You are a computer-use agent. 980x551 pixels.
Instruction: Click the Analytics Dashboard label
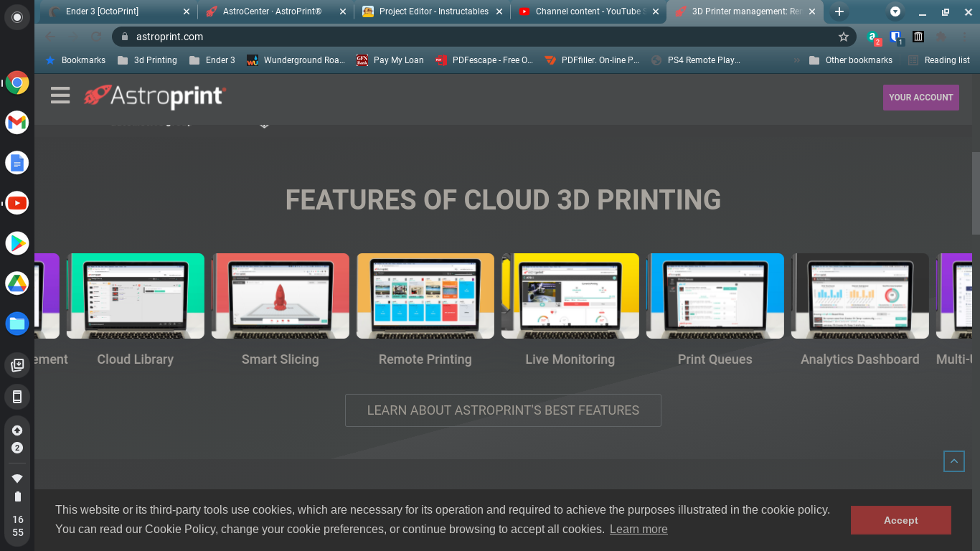pyautogui.click(x=860, y=359)
